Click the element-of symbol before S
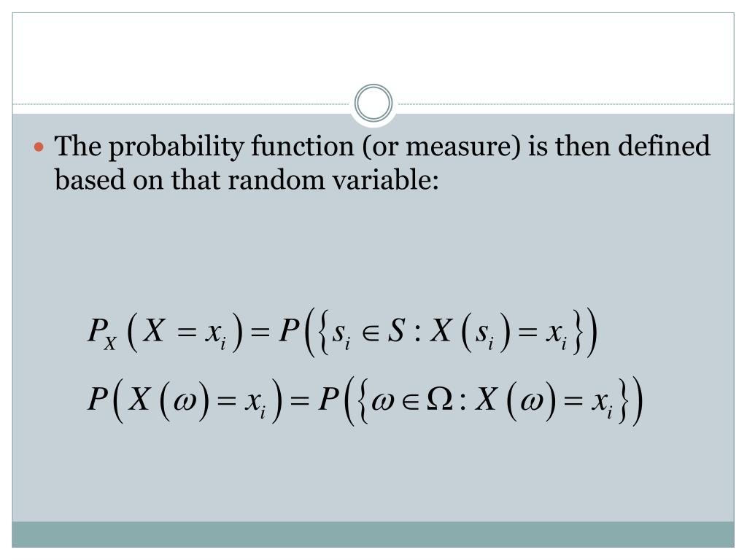The width and height of the screenshot is (747, 560). coord(371,332)
